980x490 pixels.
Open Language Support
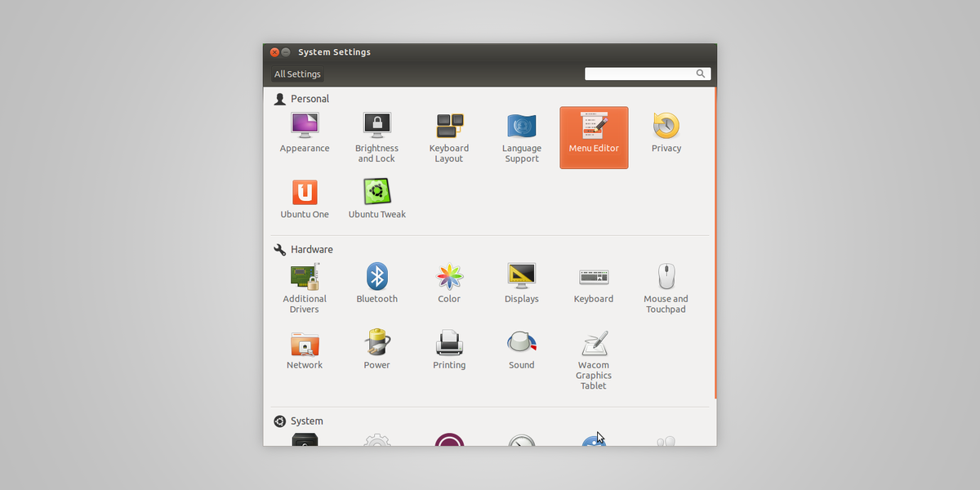click(521, 137)
